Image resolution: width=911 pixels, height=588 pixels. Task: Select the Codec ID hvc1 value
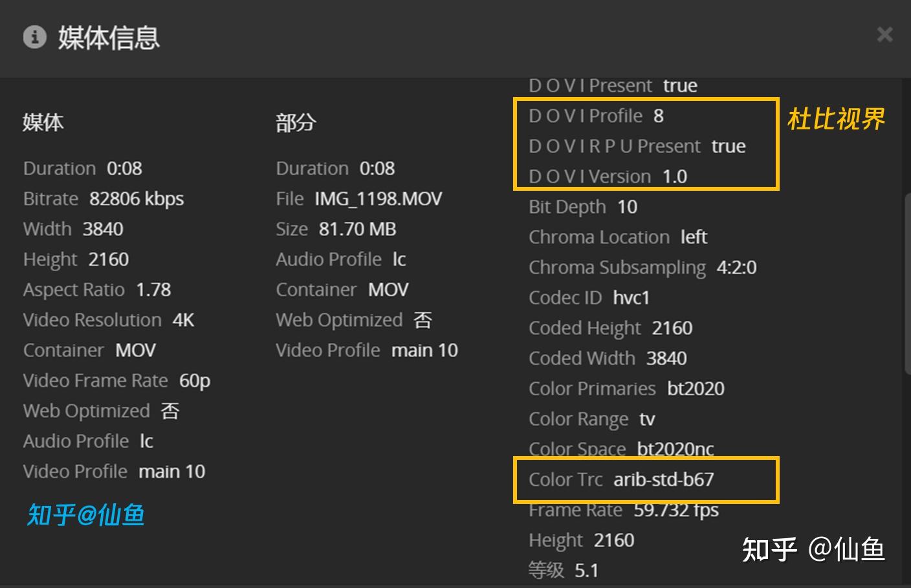[631, 298]
